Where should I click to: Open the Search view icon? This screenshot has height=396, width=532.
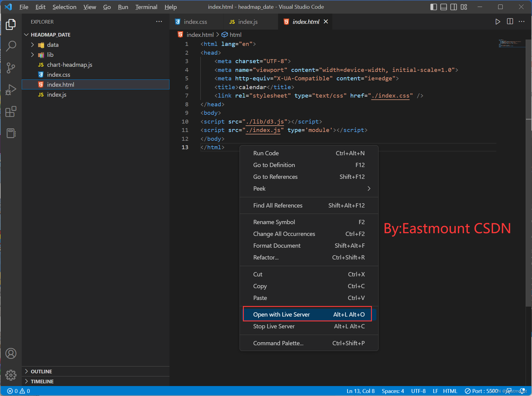(x=11, y=46)
